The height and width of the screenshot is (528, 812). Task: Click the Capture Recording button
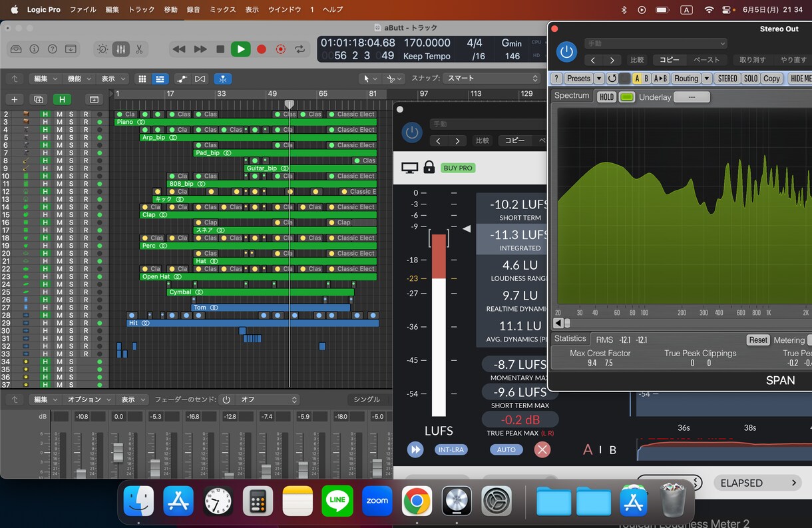point(281,49)
